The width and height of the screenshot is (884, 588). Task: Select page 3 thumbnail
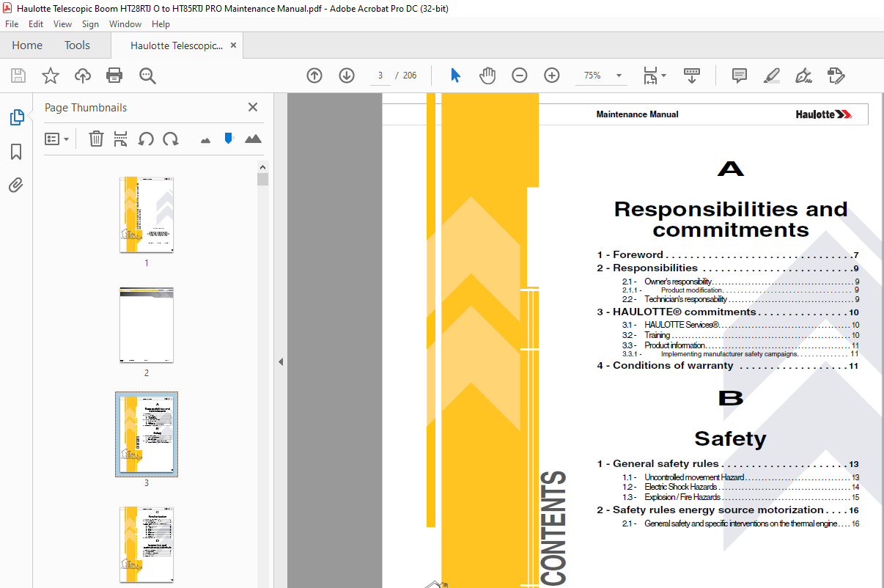point(147,434)
